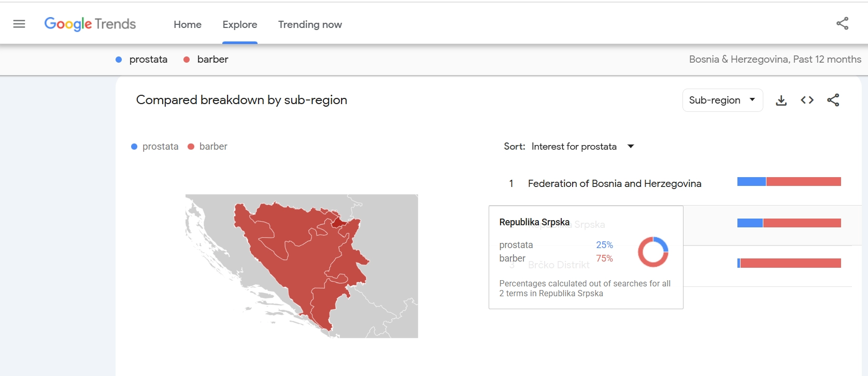
Task: Select the Explore tab
Action: (x=240, y=24)
